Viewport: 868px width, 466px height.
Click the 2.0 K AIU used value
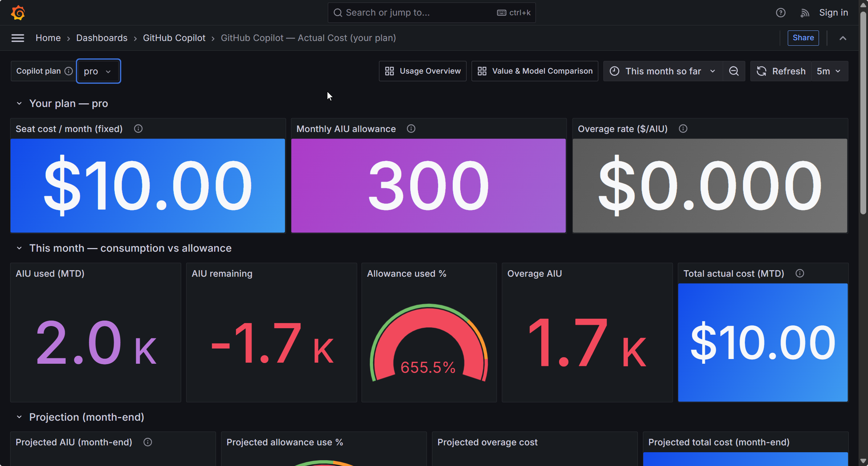(96, 343)
